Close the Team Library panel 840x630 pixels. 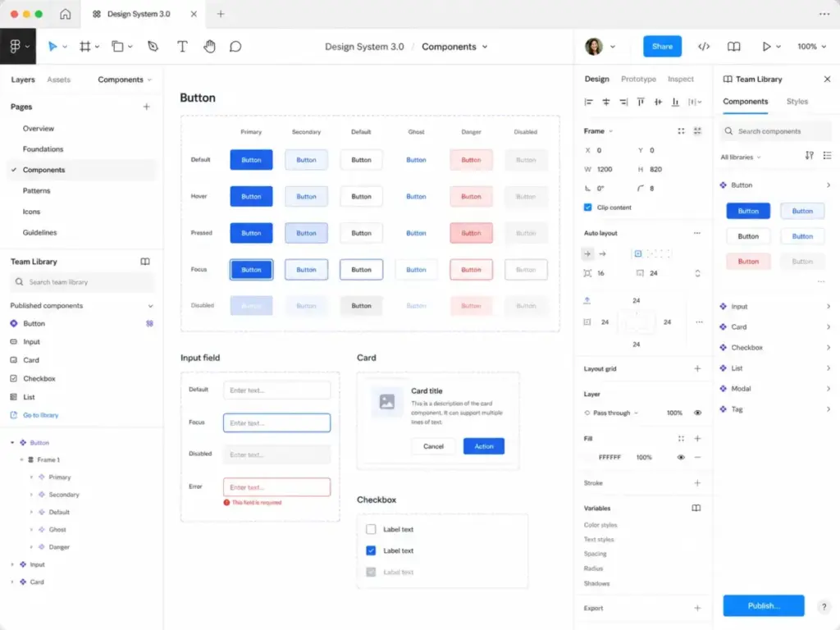[x=827, y=80]
